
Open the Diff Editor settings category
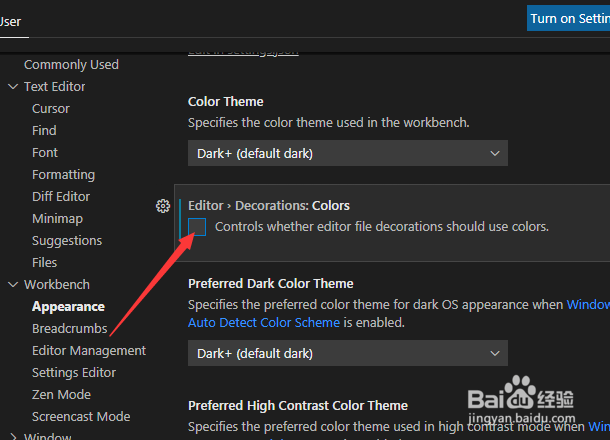61,196
